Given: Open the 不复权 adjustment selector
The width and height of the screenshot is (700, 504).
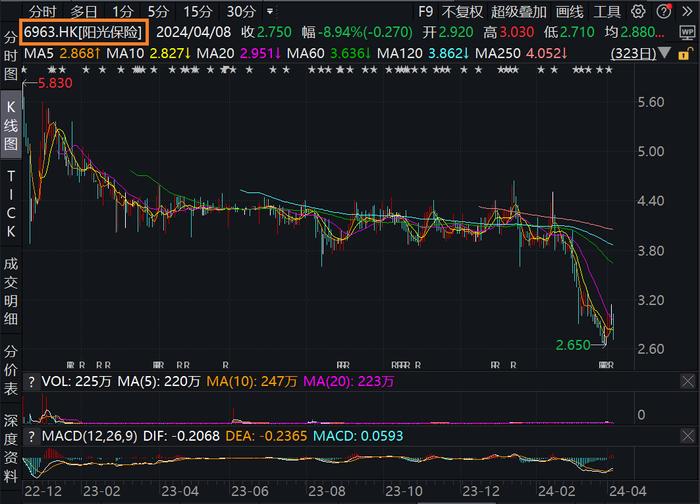Looking at the screenshot, I should [462, 12].
